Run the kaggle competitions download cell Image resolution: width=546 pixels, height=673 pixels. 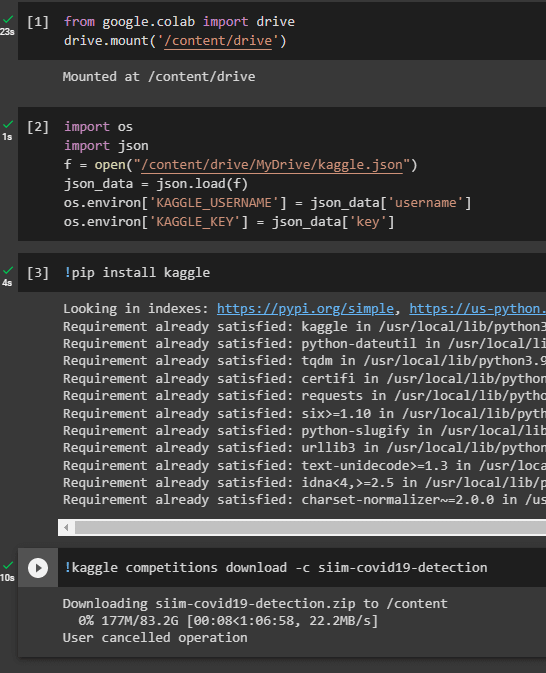tap(38, 568)
